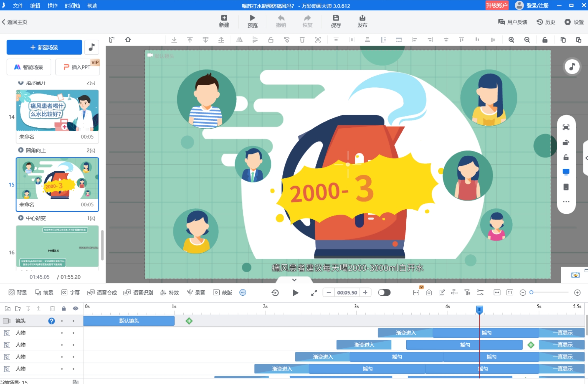Select scene 16 thumbnail
Screen dimensions: 588x384
[57, 246]
